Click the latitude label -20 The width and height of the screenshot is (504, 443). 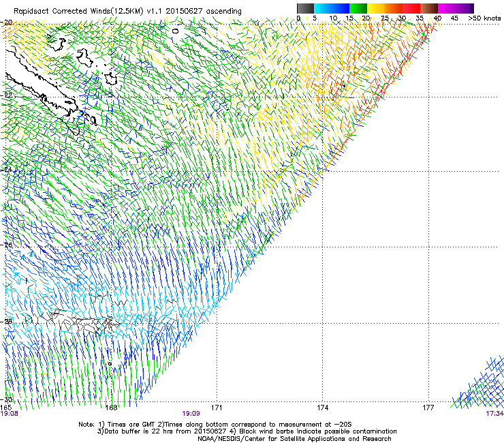pyautogui.click(x=7, y=22)
